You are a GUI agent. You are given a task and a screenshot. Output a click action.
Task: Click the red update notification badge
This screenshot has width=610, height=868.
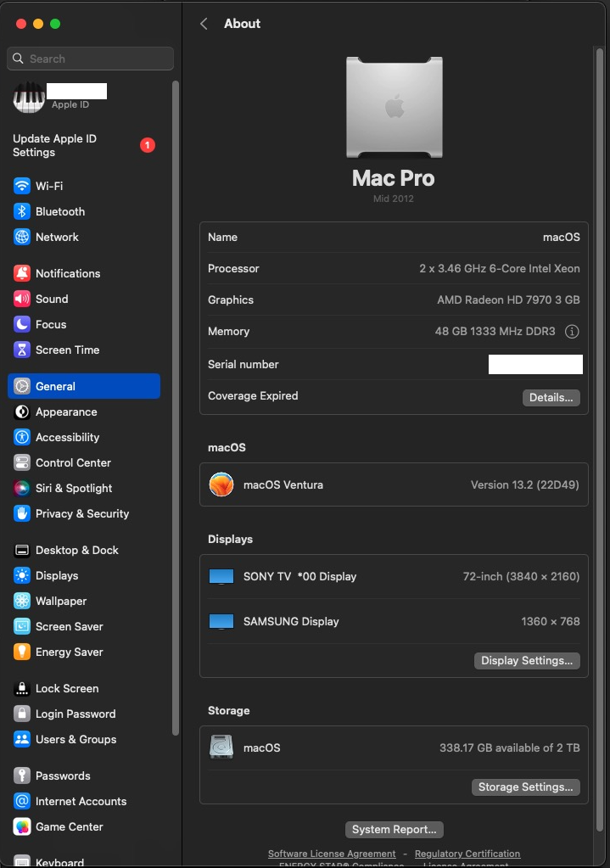148,145
